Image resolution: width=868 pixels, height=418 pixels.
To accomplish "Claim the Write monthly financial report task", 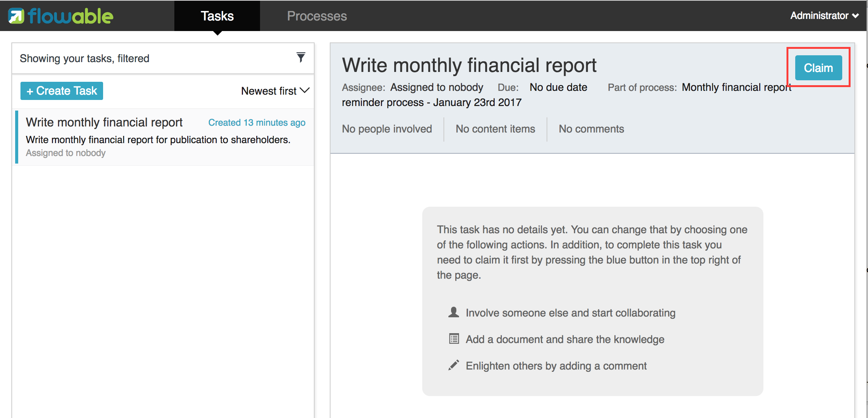I will [x=818, y=68].
